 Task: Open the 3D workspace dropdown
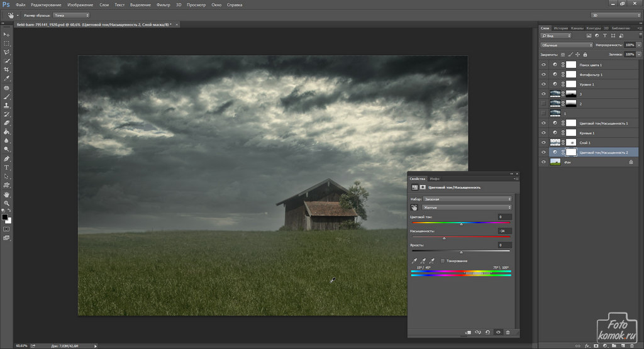coord(616,15)
